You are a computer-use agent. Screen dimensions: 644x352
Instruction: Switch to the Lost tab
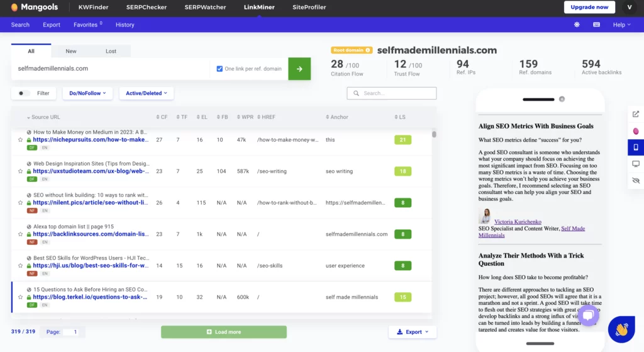111,51
